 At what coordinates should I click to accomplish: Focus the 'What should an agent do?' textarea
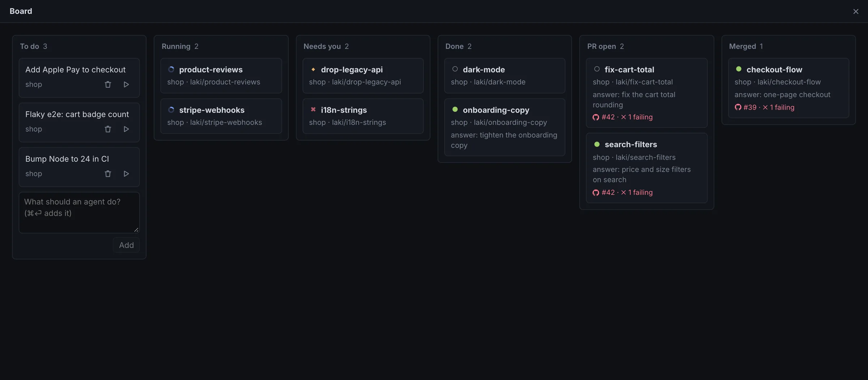tap(79, 212)
